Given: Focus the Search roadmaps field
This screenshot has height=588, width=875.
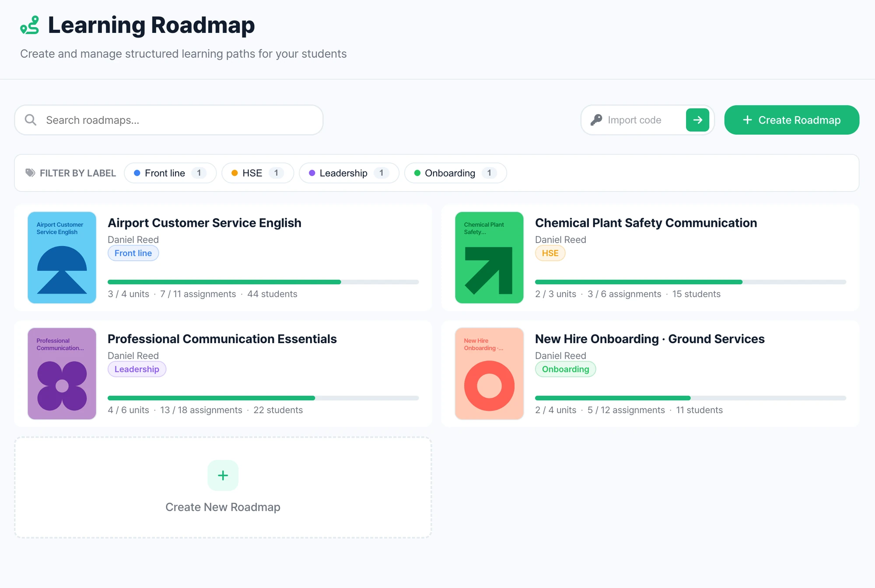Looking at the screenshot, I should (169, 120).
